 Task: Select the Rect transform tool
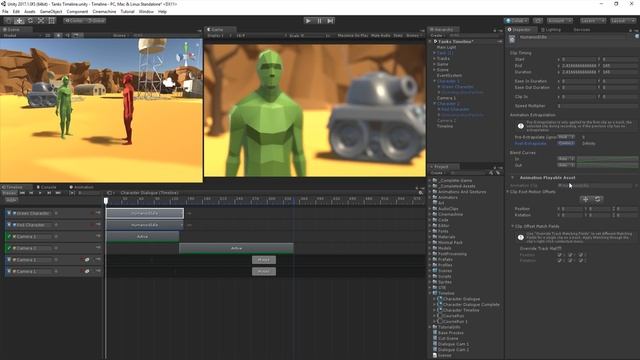52,20
